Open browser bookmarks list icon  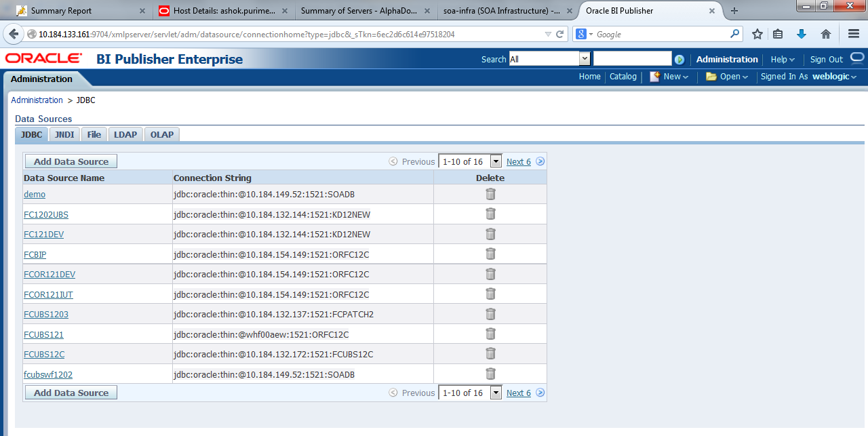pos(778,34)
